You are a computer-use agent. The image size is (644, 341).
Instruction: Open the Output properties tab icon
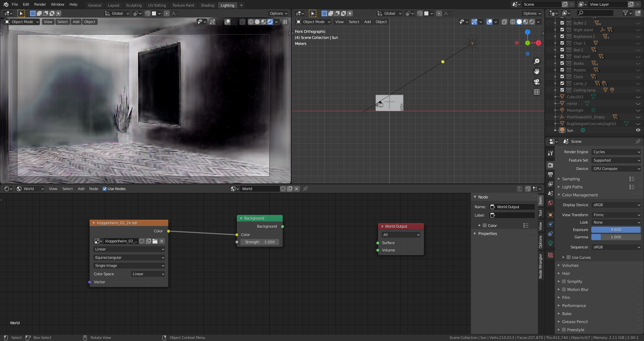(x=550, y=175)
